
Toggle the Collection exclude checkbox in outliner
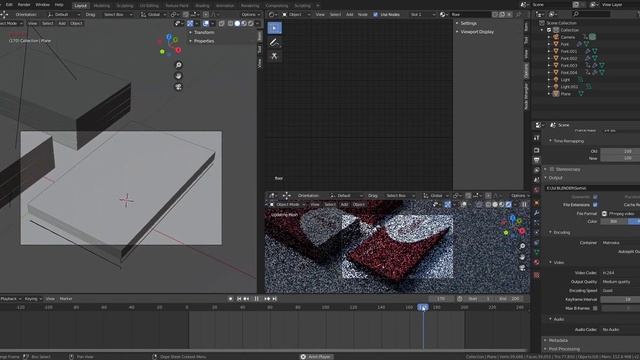click(549, 30)
